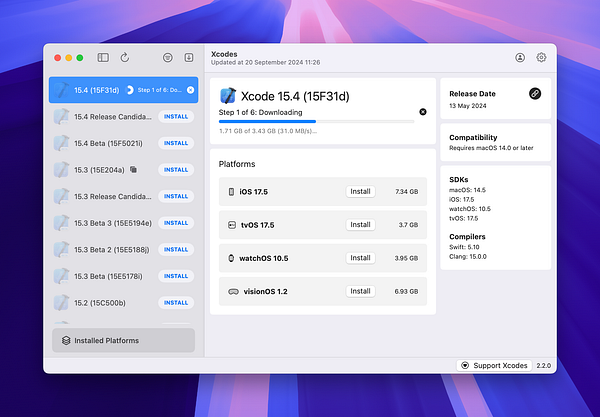The image size is (600, 417).
Task: Open the settings gear
Action: tap(541, 57)
